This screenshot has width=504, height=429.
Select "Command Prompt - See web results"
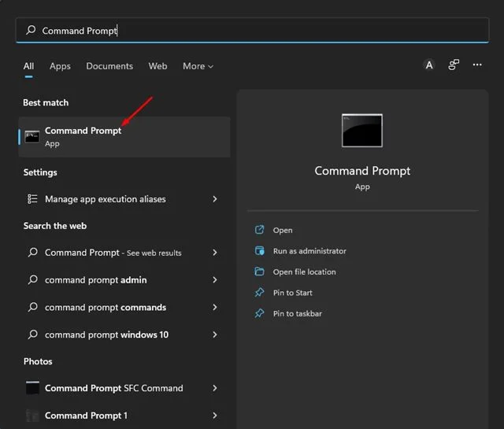124,253
